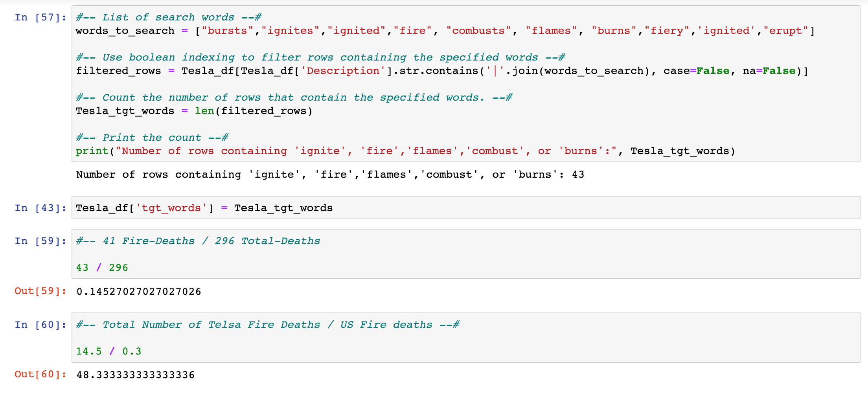The image size is (868, 397).
Task: Click the '41 Fire-Deaths / 296 Total-Deaths' comment
Action: coord(198,241)
